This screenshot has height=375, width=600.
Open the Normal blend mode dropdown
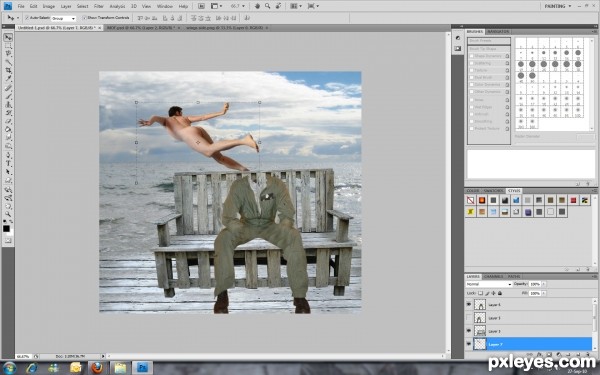click(489, 284)
